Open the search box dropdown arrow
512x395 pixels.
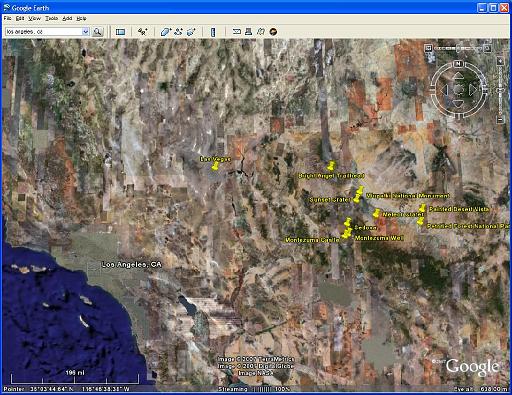pyautogui.click(x=86, y=32)
